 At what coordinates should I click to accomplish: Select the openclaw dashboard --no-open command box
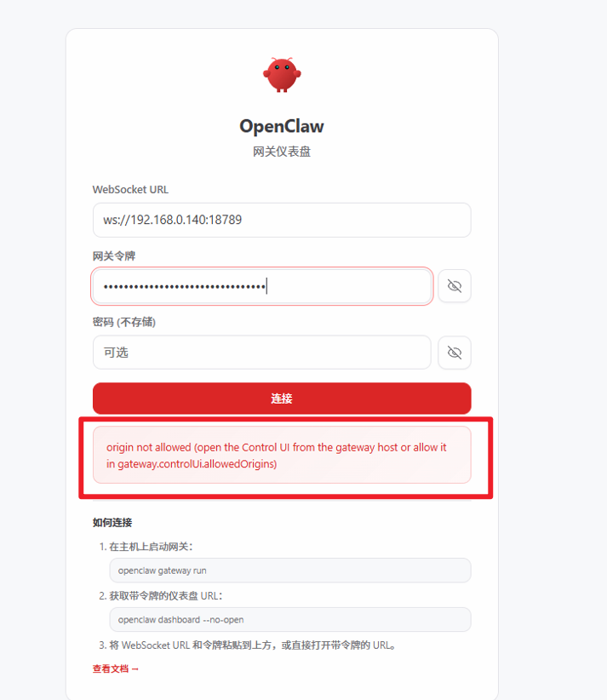[290, 620]
